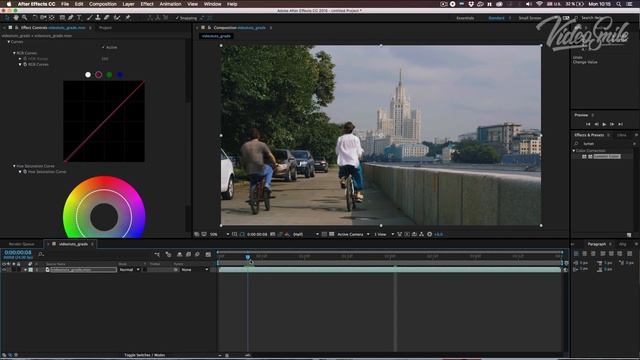The width and height of the screenshot is (640, 360).
Task: Toggle the Snapping checkbox
Action: click(x=177, y=18)
